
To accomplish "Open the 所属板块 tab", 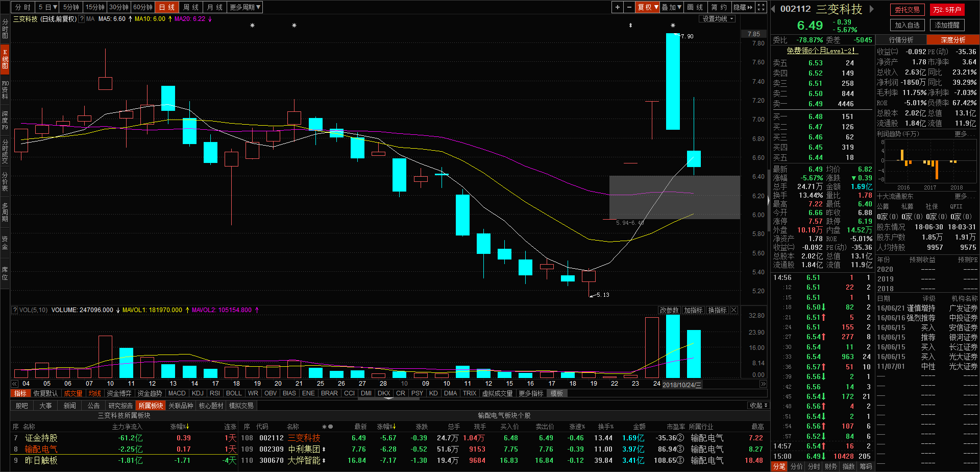I will [151, 406].
